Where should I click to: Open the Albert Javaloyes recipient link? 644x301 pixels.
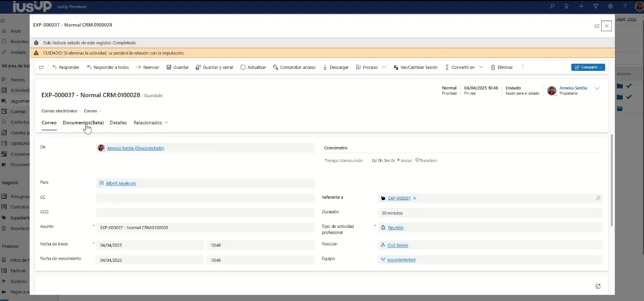tap(121, 184)
